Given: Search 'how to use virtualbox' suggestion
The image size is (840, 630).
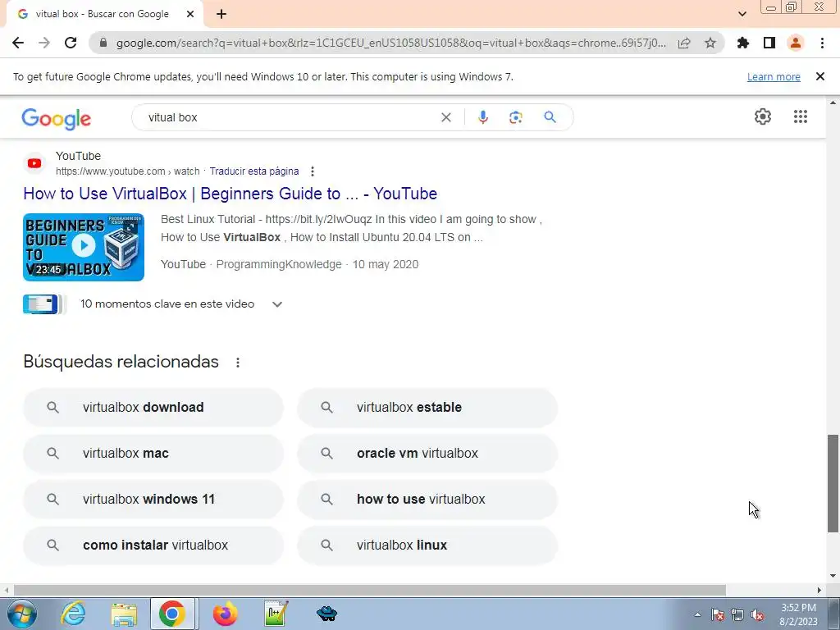Looking at the screenshot, I should [427, 500].
